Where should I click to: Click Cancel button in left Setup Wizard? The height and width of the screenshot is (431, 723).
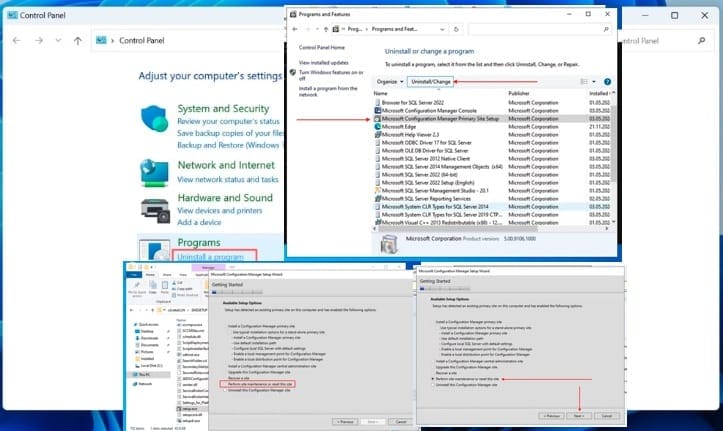pyautogui.click(x=401, y=422)
